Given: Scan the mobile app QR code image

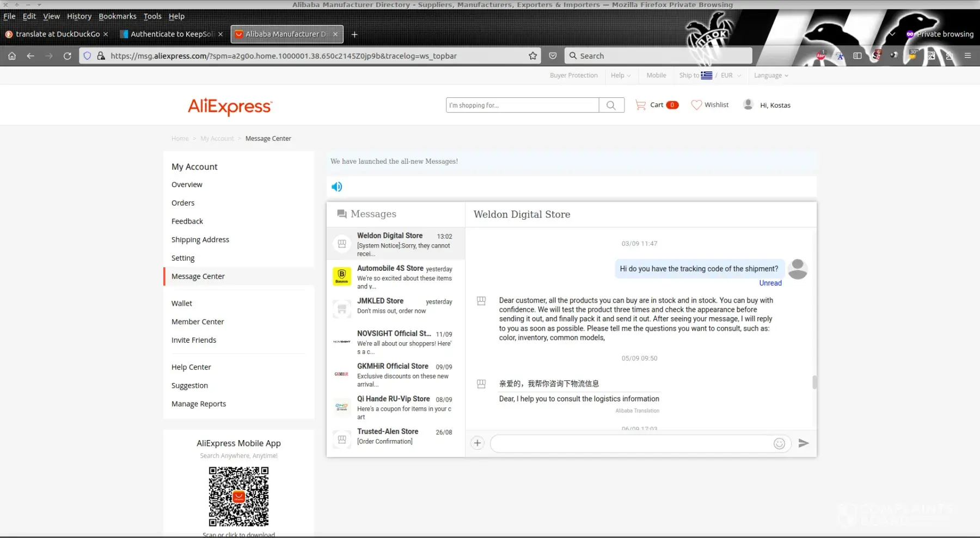Looking at the screenshot, I should pyautogui.click(x=238, y=496).
